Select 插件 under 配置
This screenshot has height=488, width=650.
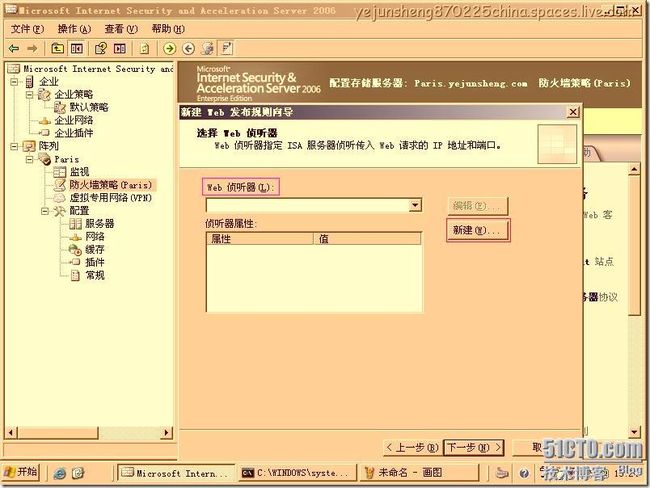(x=95, y=262)
